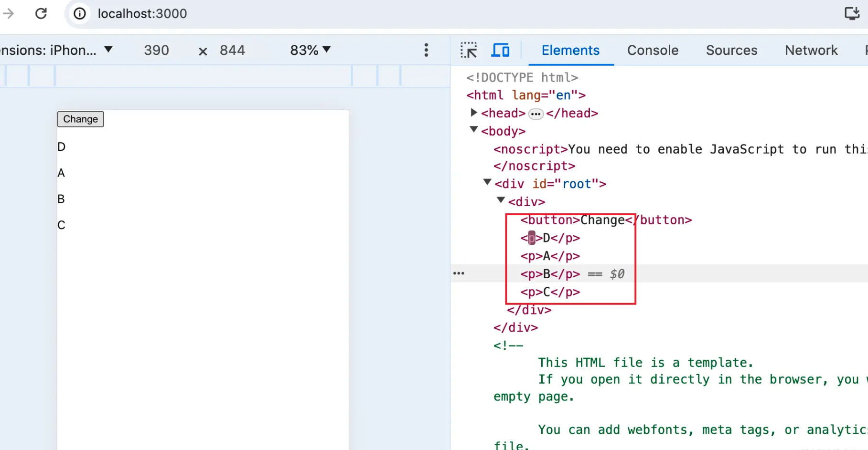This screenshot has width=868, height=450.
Task: Select the p D element row
Action: tap(550, 238)
